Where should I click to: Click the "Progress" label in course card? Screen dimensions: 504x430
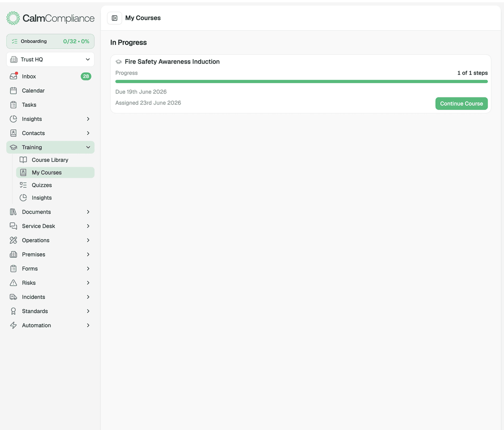pos(126,73)
